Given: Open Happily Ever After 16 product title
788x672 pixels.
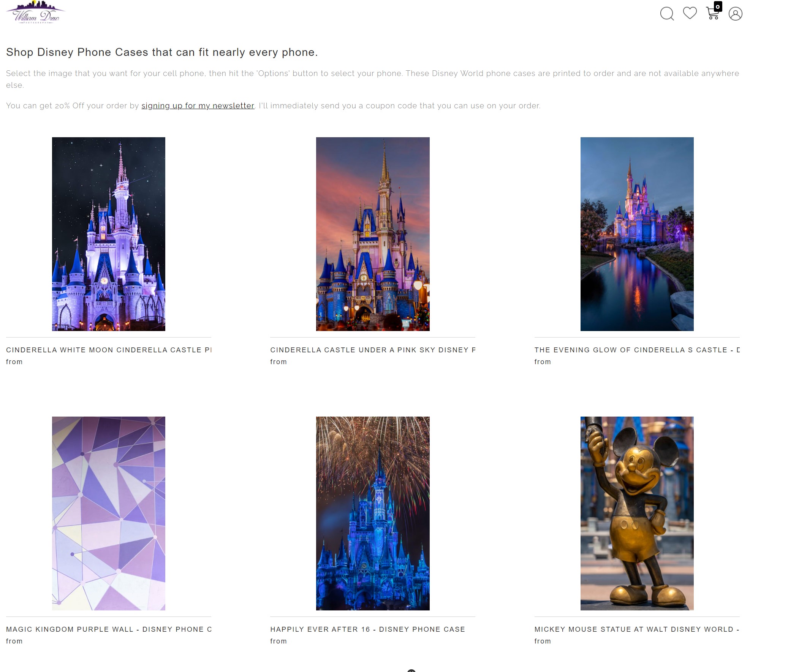Looking at the screenshot, I should pyautogui.click(x=368, y=629).
